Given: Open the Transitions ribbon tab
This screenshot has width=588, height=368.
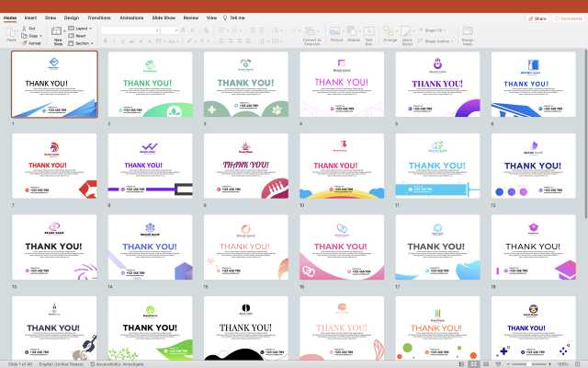Looking at the screenshot, I should [98, 17].
